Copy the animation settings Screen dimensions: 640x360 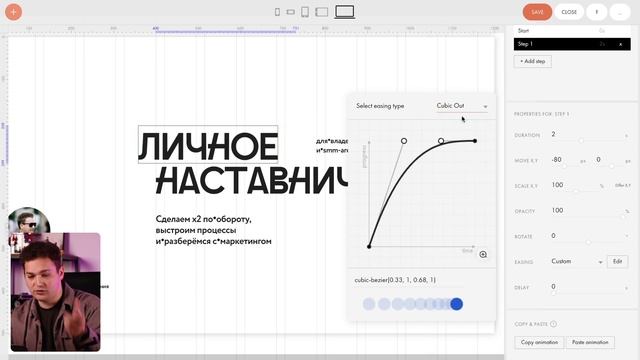[x=539, y=342]
